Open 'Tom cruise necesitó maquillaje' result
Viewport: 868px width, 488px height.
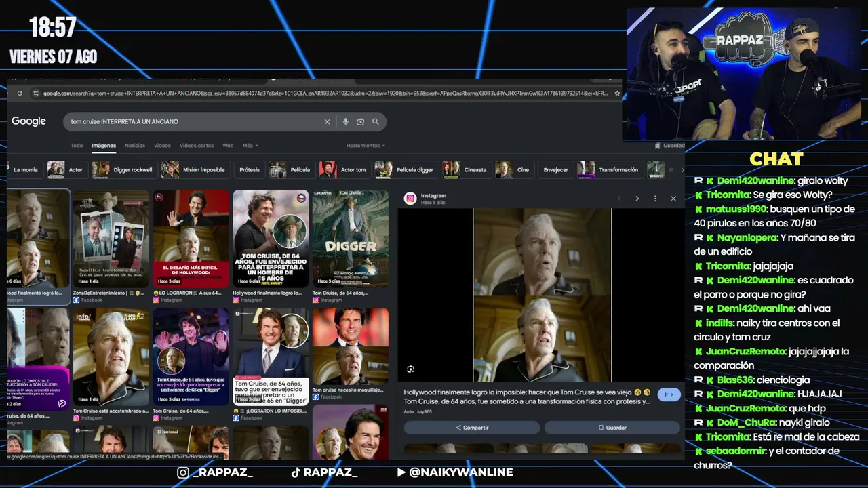point(351,347)
